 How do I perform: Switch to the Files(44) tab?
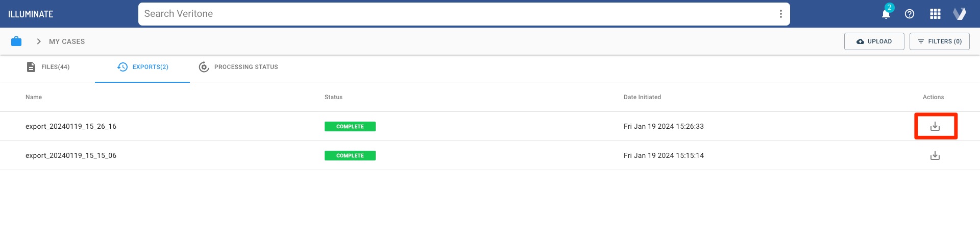48,67
